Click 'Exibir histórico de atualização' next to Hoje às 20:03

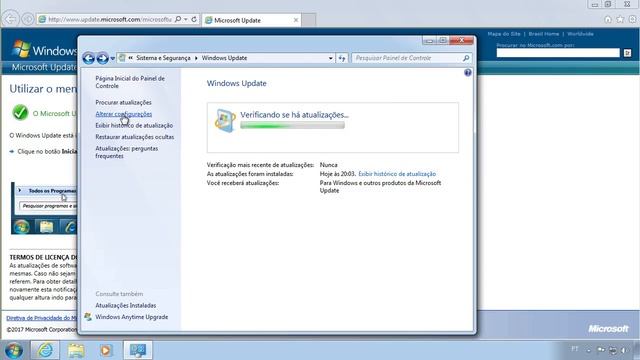tap(397, 174)
